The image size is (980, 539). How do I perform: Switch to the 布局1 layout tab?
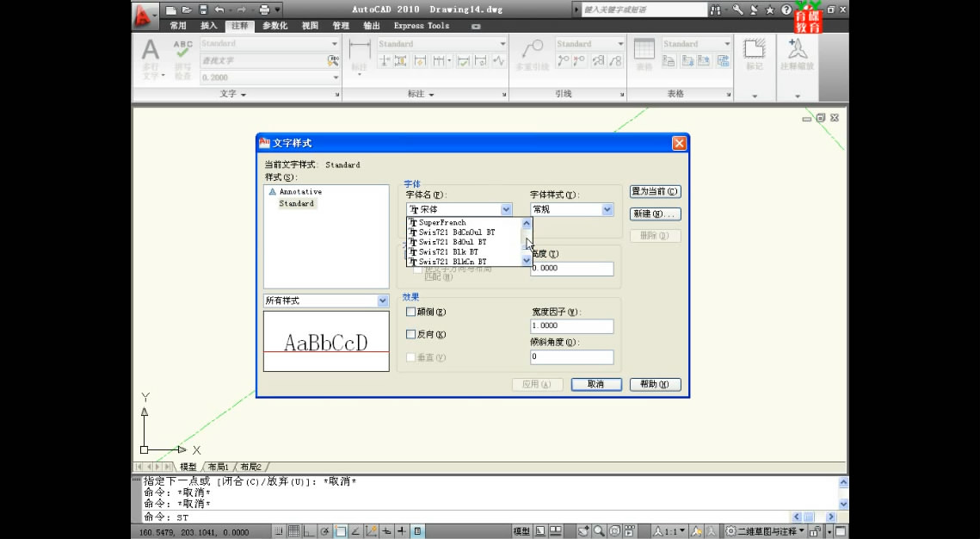tap(219, 467)
